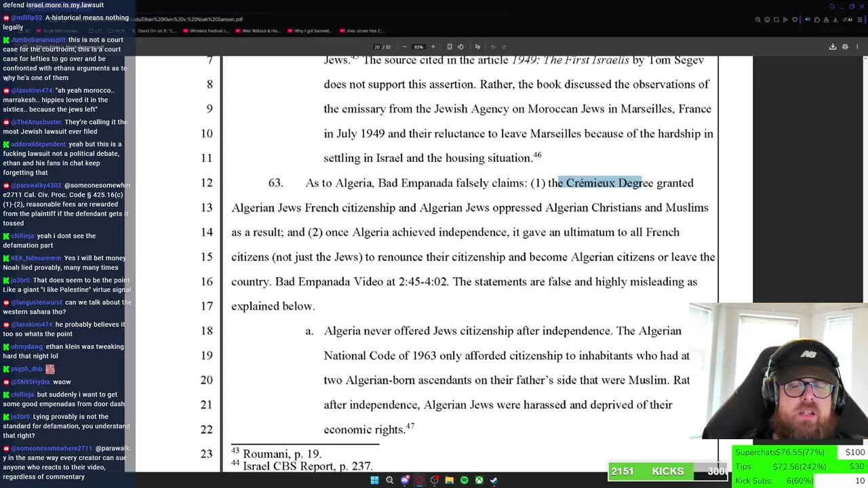Click the browser zoom magnifier icon in address bar
The width and height of the screenshot is (868, 488).
[758, 20]
